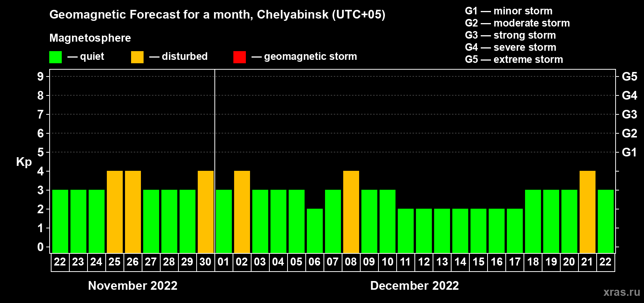Click the orange bar for November 26

[133, 212]
